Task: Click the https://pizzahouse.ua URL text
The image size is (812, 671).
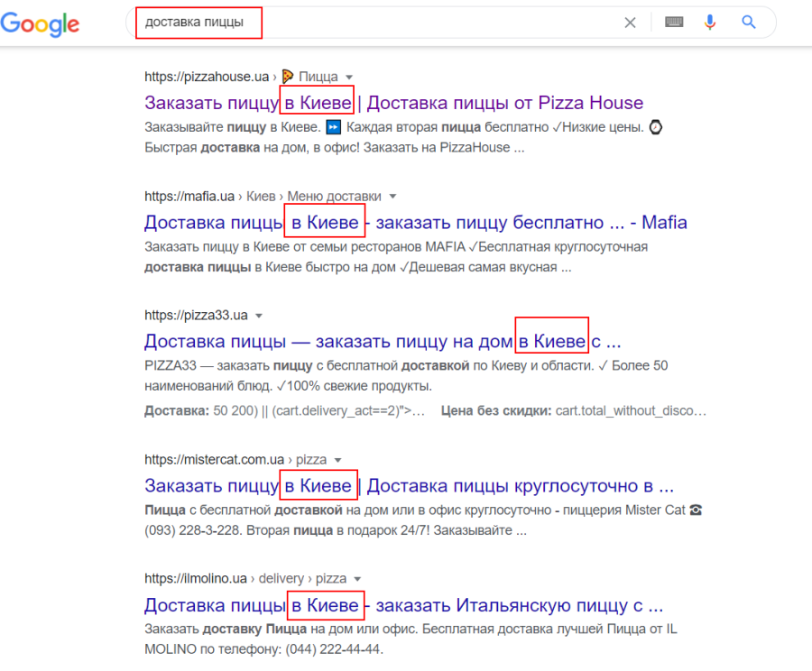Action: pos(207,77)
